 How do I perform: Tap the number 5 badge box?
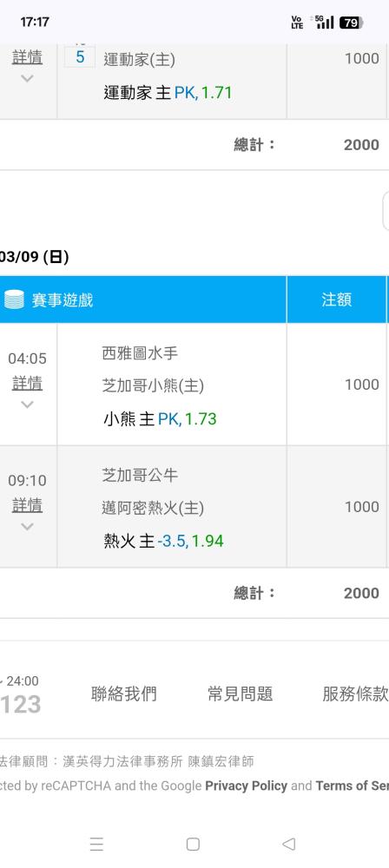(x=80, y=57)
